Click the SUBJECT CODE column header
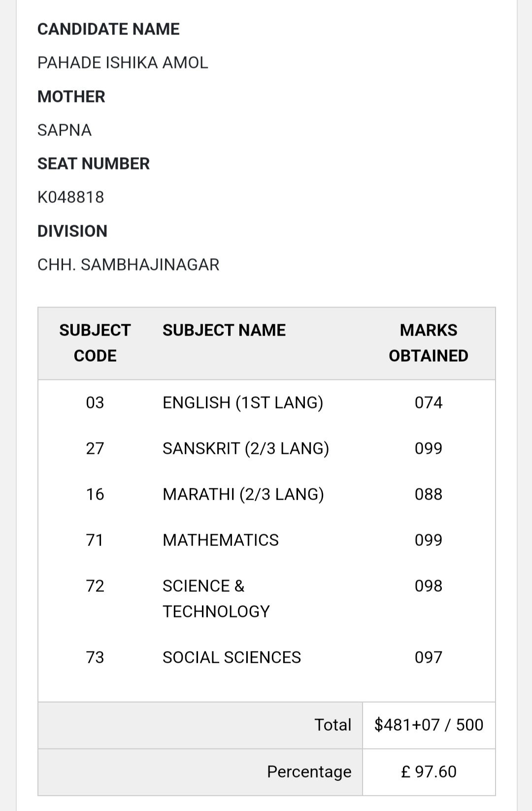This screenshot has height=811, width=532. pyautogui.click(x=95, y=343)
